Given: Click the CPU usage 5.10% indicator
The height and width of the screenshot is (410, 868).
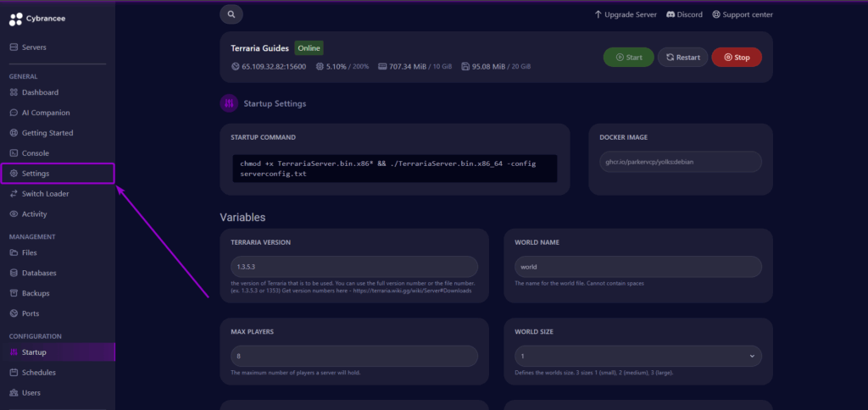Looking at the screenshot, I should pos(342,66).
